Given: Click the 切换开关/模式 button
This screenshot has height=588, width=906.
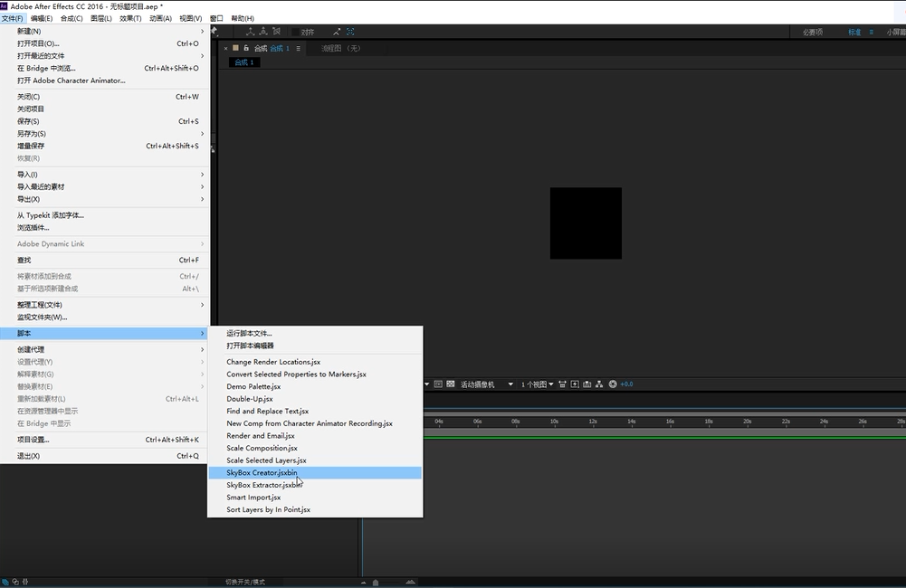Looking at the screenshot, I should [x=245, y=583].
